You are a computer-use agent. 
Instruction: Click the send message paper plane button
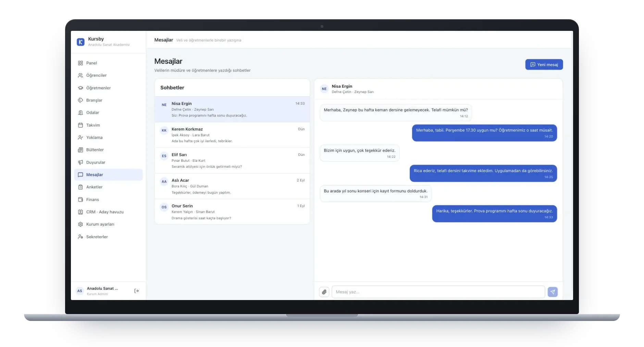[x=553, y=292]
